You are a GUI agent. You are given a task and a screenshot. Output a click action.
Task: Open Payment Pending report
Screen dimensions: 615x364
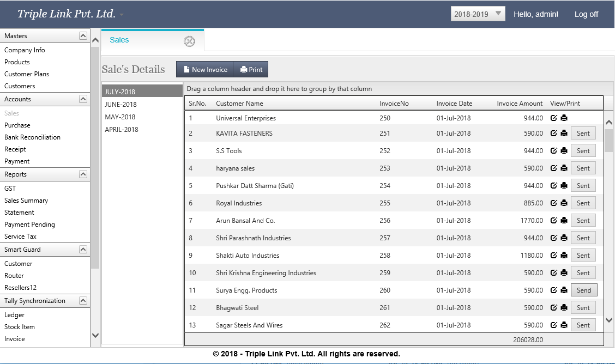pos(29,225)
